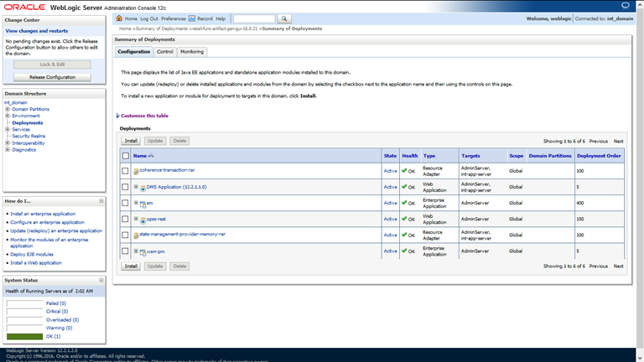
Task: Click the search text field
Action: (x=254, y=18)
